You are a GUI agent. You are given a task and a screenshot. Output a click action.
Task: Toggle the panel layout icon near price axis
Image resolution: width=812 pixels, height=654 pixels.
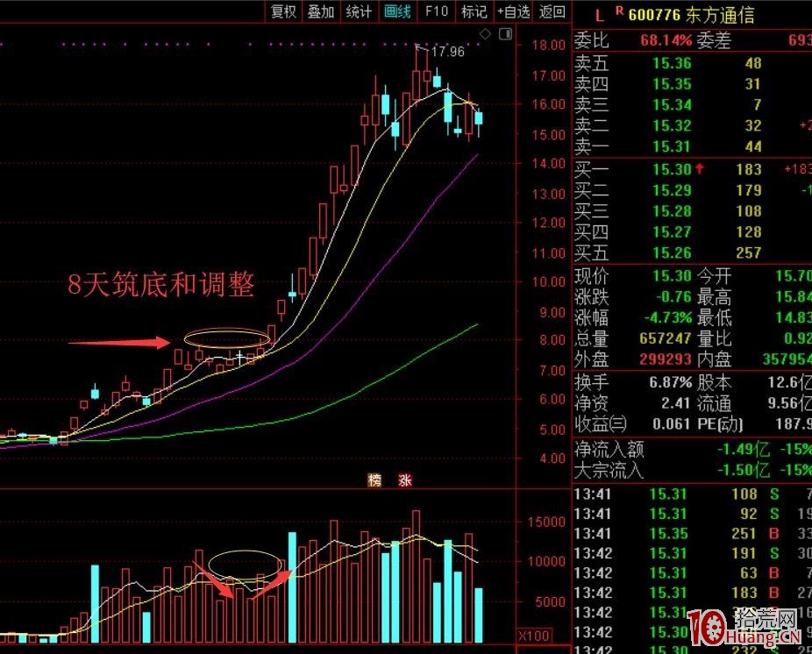click(x=505, y=34)
